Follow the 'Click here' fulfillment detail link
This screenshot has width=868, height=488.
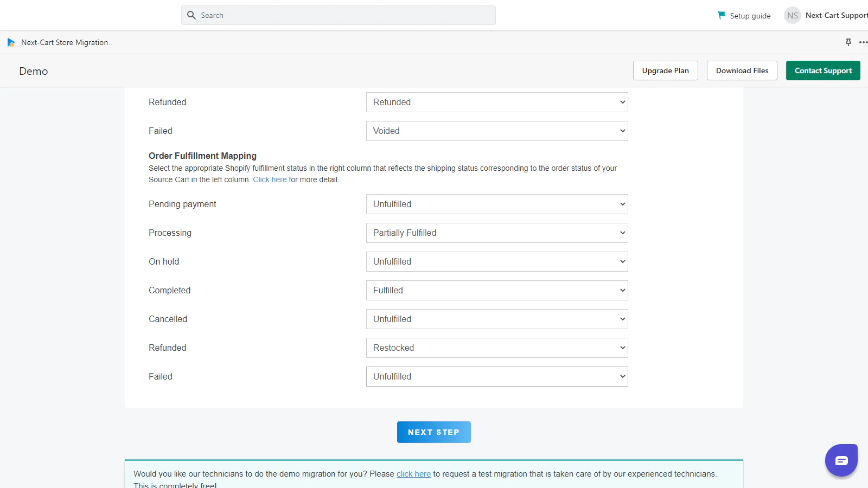pyautogui.click(x=270, y=179)
